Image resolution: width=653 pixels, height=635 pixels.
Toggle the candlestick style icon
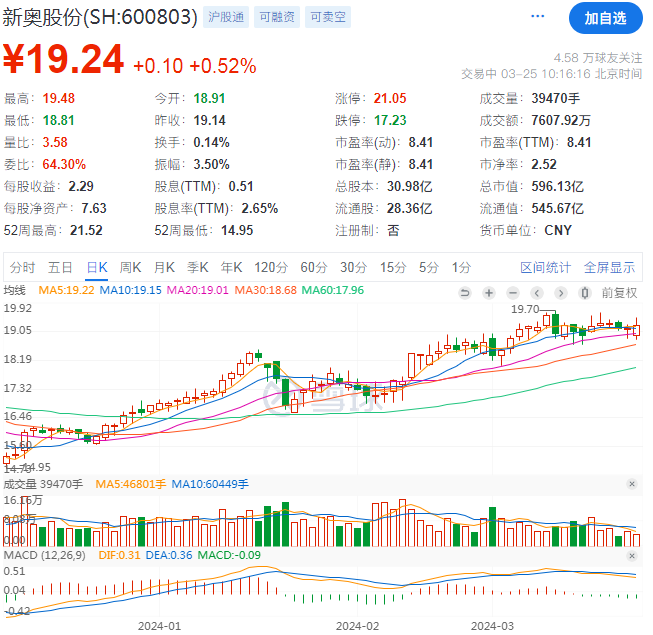tap(585, 293)
